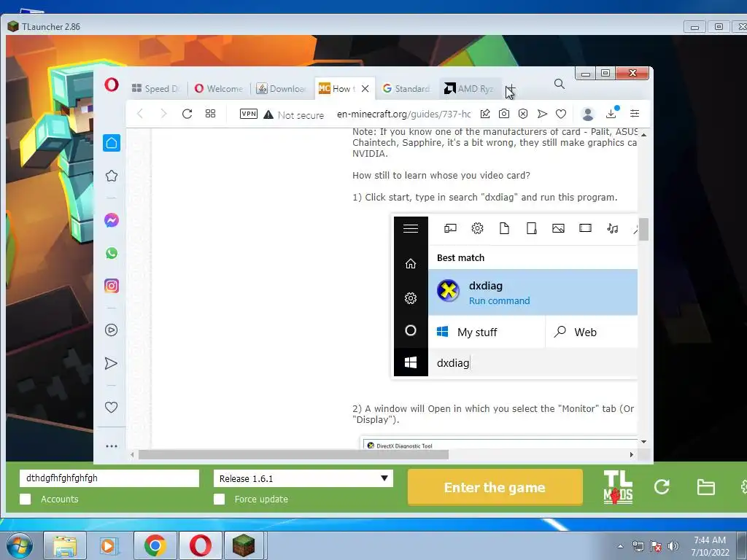
Task: Click the system tray volume icon
Action: 673,546
